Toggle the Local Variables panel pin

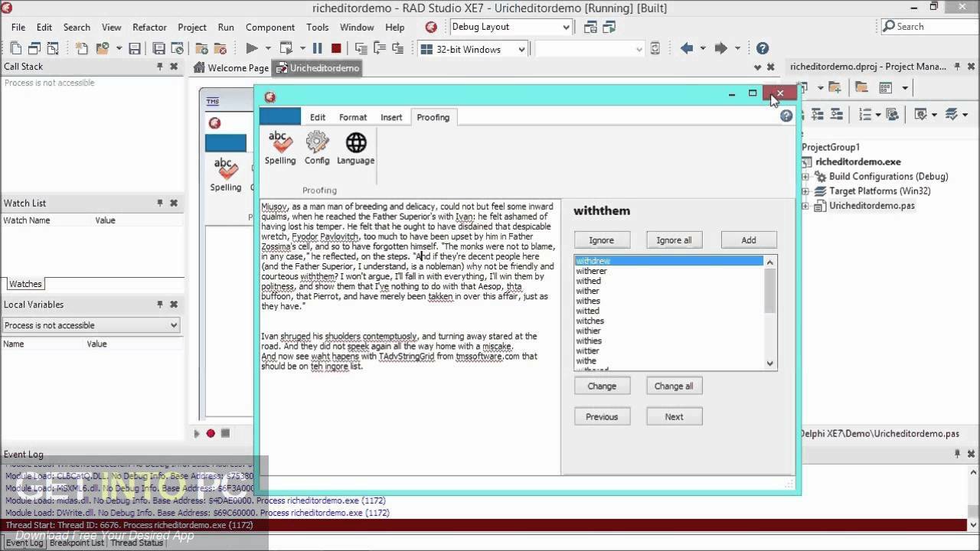click(x=160, y=304)
